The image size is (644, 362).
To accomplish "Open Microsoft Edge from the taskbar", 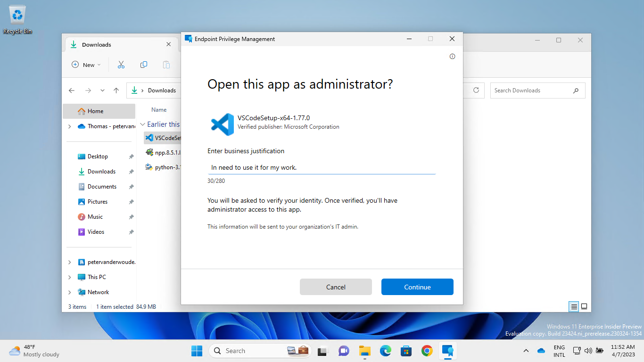I will click(x=385, y=351).
